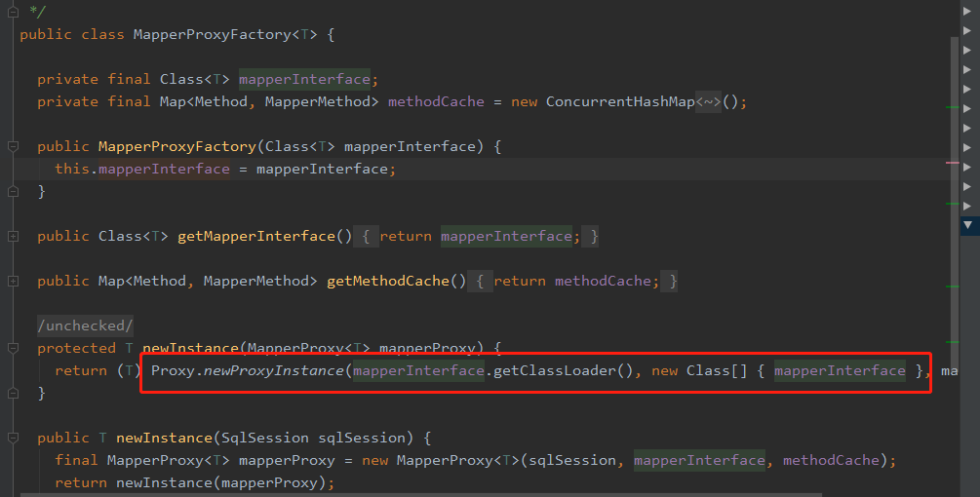Screen dimensions: 980x497
Task: Click ConcurrentHashMap in methodCache declaration
Action: tap(620, 101)
